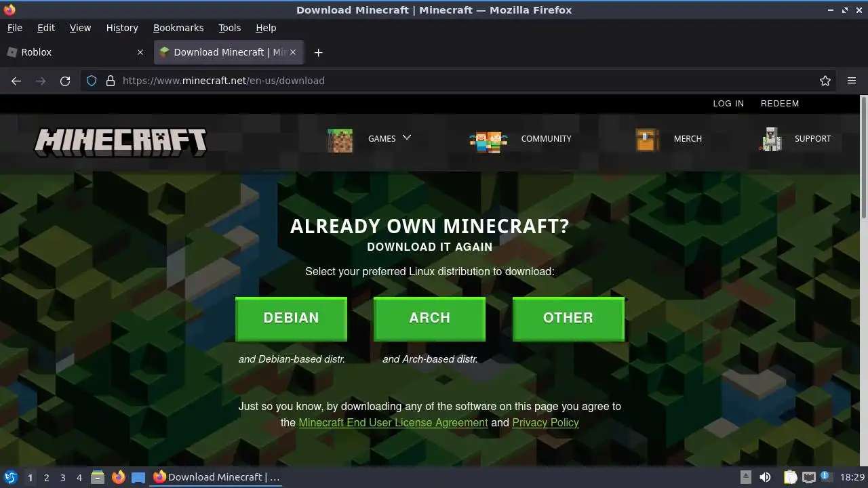Open the COMMUNITY navigation link

pos(546,138)
